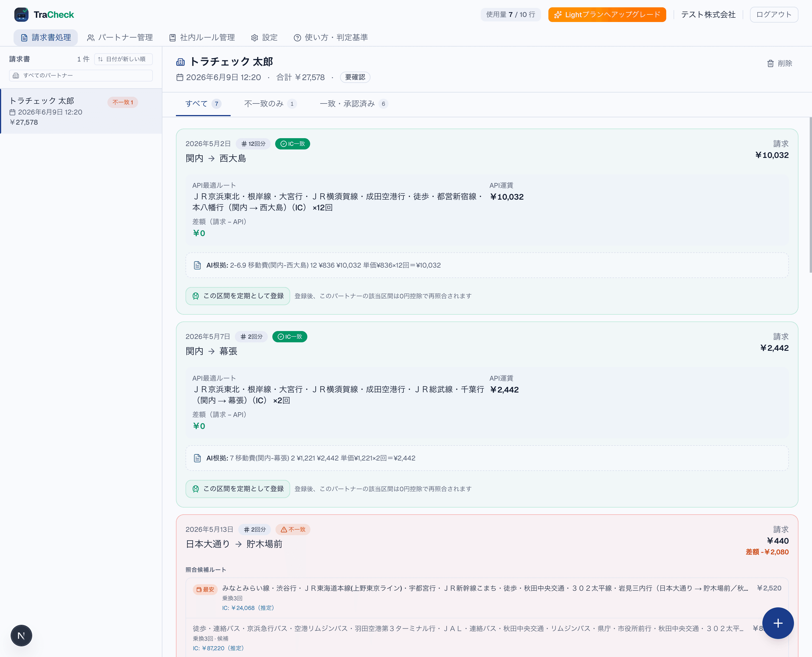
Task: Click the 差額 -¥2,080 amount
Action: (767, 552)
